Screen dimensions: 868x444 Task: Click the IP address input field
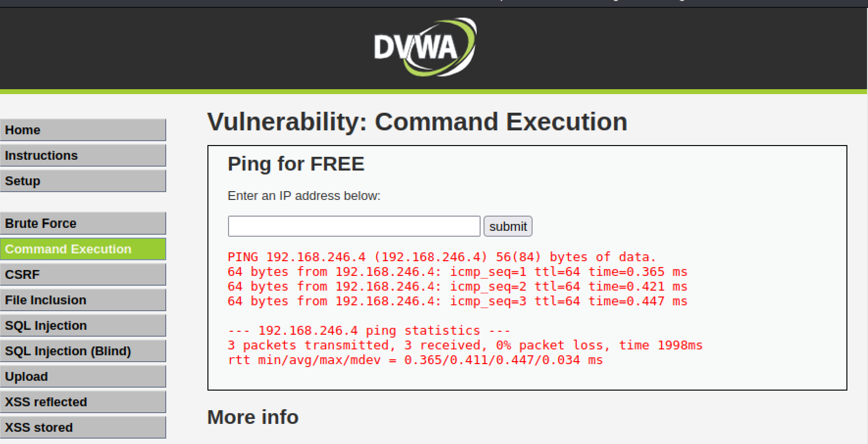(354, 226)
